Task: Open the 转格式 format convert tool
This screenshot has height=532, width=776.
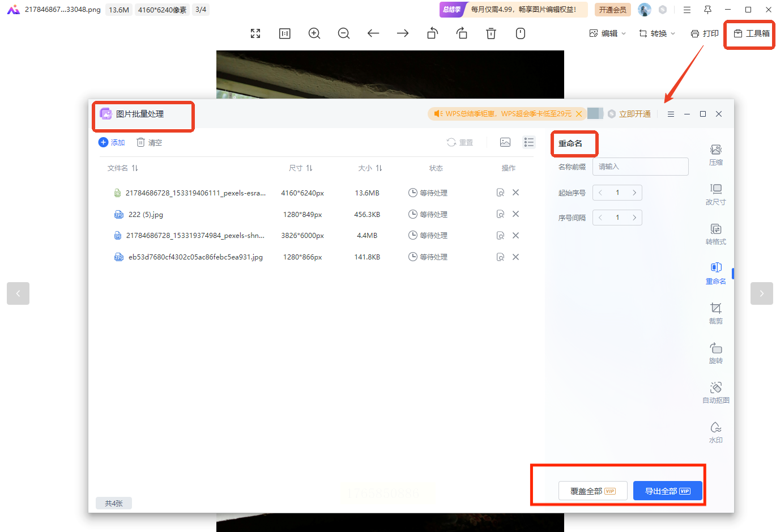Action: pos(716,234)
